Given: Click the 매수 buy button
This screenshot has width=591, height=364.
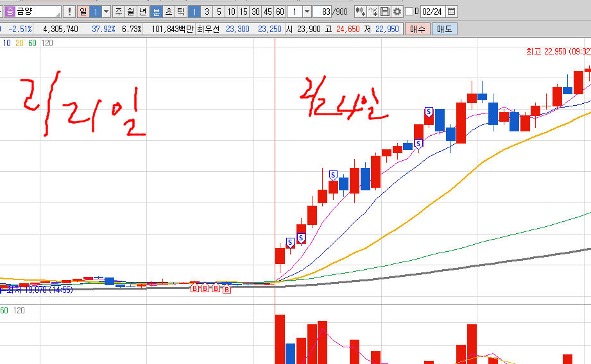Looking at the screenshot, I should (417, 29).
